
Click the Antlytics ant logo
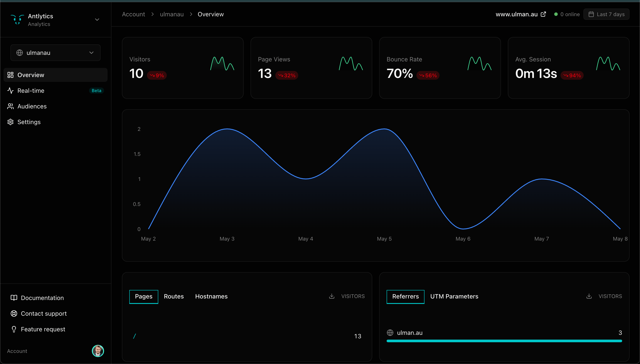17,20
